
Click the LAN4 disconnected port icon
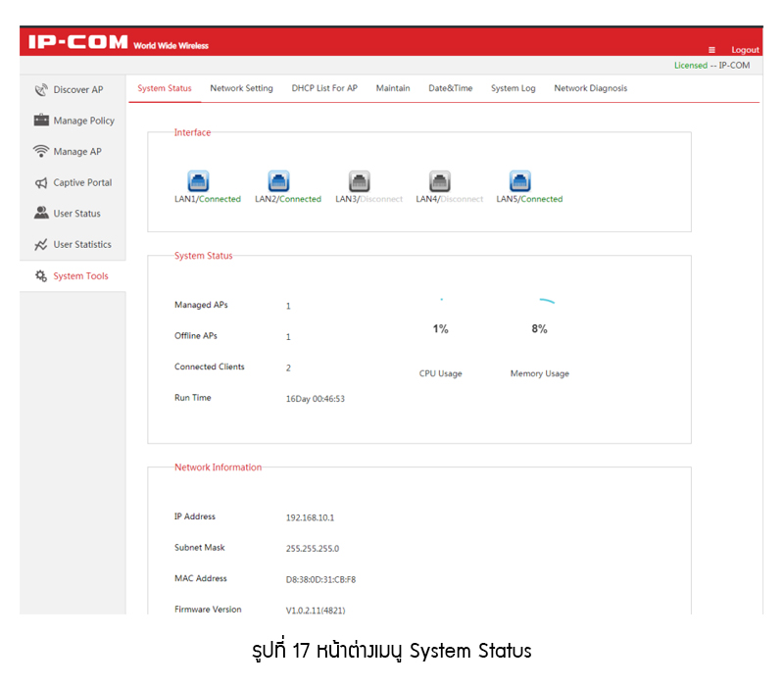[439, 181]
